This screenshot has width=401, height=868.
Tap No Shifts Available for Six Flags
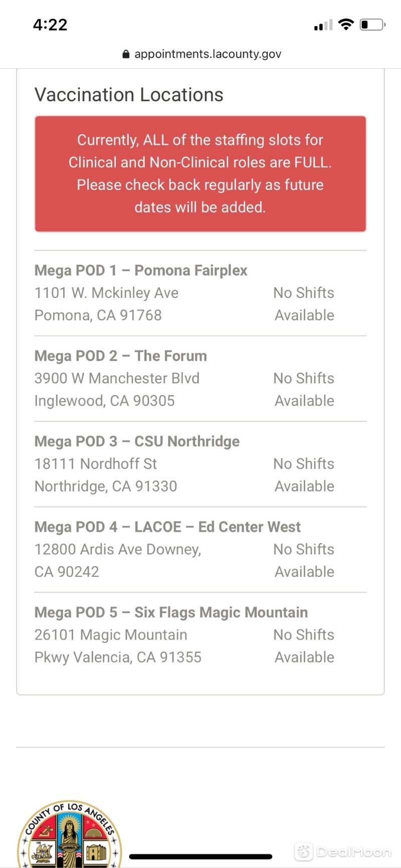click(x=304, y=646)
